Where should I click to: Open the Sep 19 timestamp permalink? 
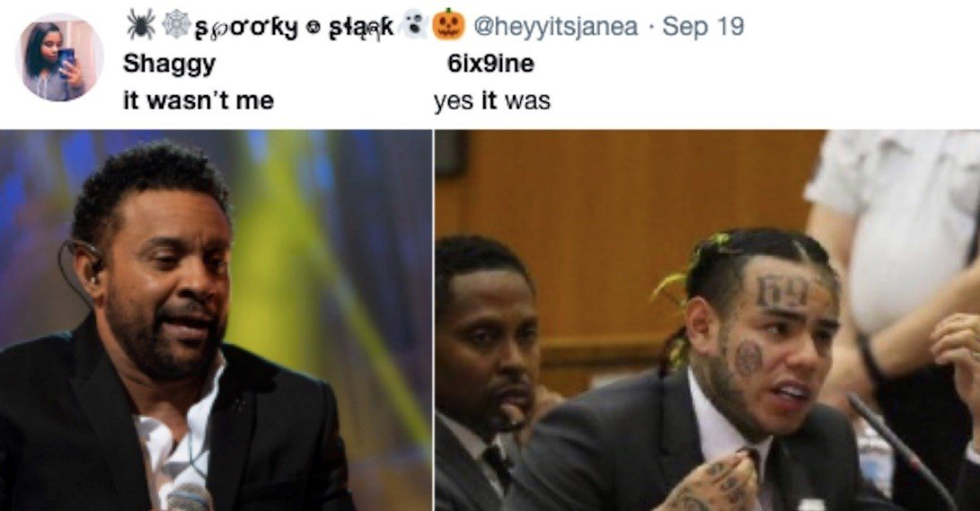click(703, 26)
